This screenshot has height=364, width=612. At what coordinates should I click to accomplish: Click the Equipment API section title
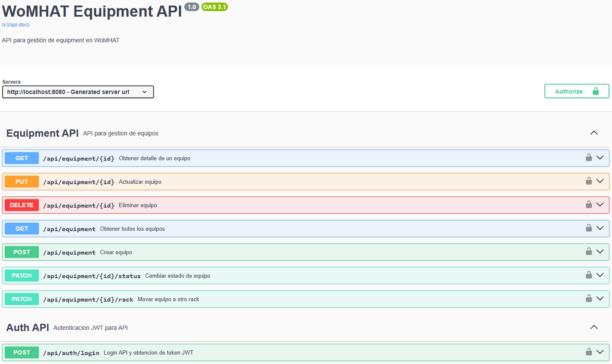[42, 133]
